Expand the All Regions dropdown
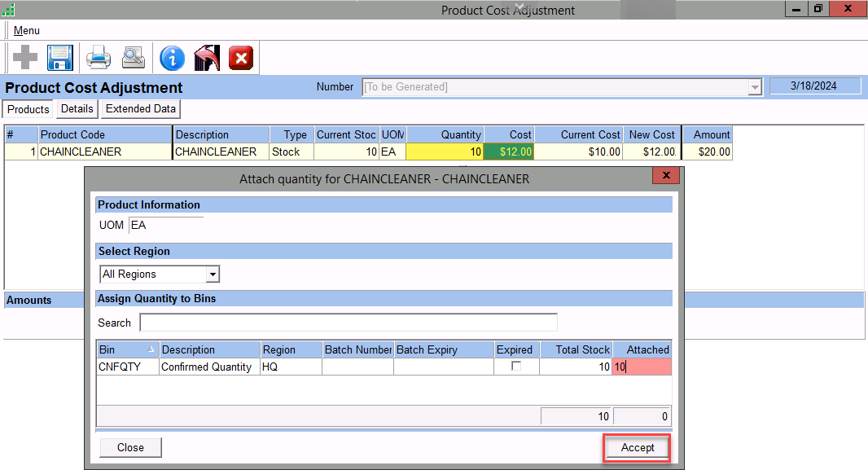 pyautogui.click(x=213, y=275)
